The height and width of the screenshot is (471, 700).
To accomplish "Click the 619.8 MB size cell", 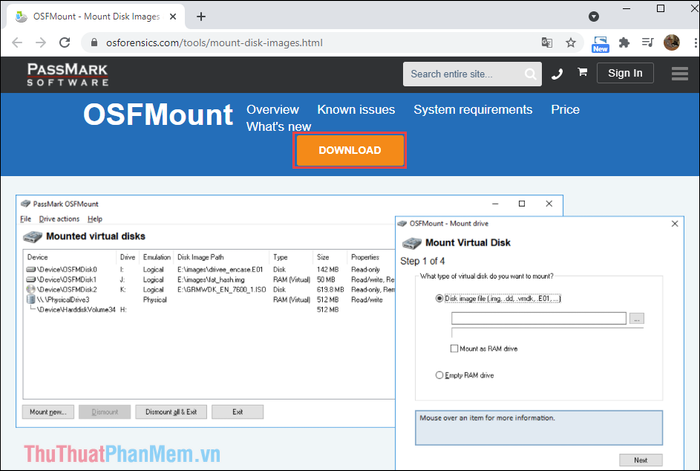I will pyautogui.click(x=330, y=289).
